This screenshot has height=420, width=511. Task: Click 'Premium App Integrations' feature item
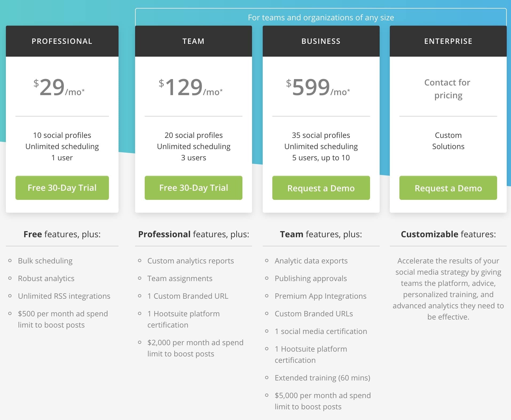[x=320, y=296]
